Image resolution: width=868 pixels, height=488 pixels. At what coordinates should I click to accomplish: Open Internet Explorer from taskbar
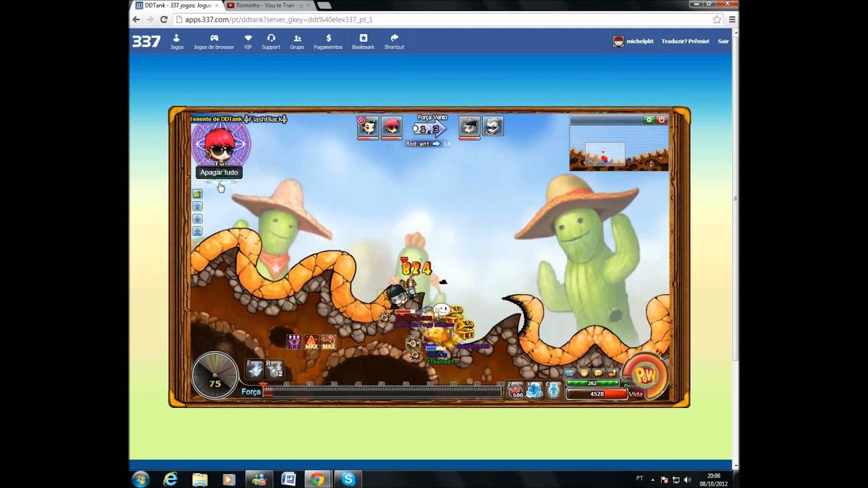[170, 479]
